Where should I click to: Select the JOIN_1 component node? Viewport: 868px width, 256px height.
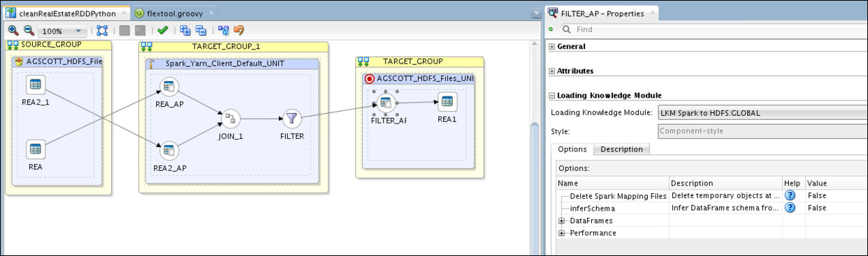(x=231, y=119)
